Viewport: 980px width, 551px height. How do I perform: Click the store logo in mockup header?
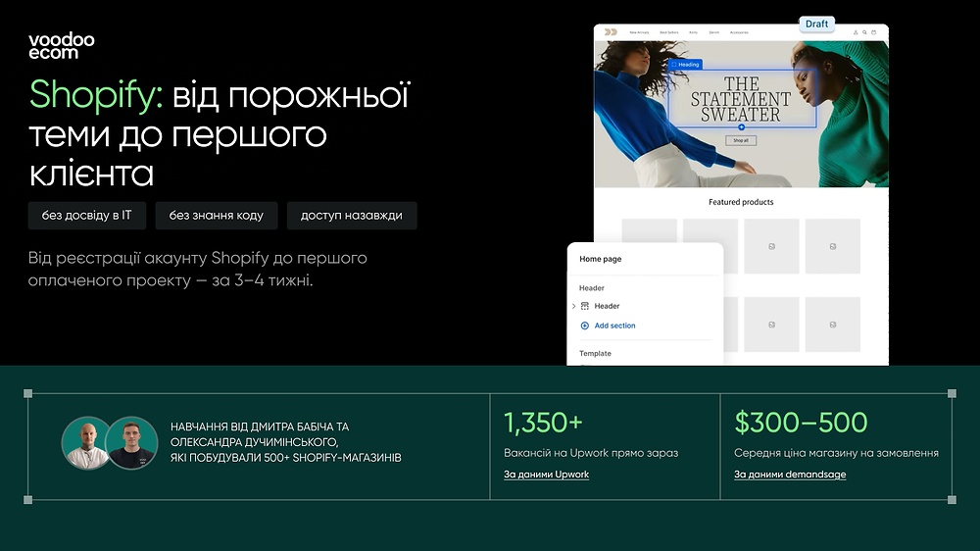point(611,32)
